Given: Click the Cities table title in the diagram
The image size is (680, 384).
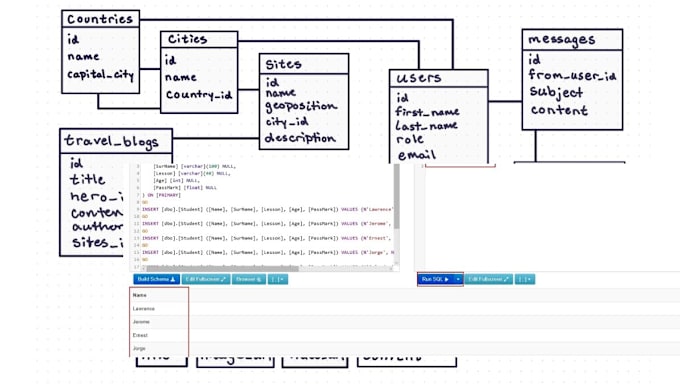Looking at the screenshot, I should coord(187,39).
